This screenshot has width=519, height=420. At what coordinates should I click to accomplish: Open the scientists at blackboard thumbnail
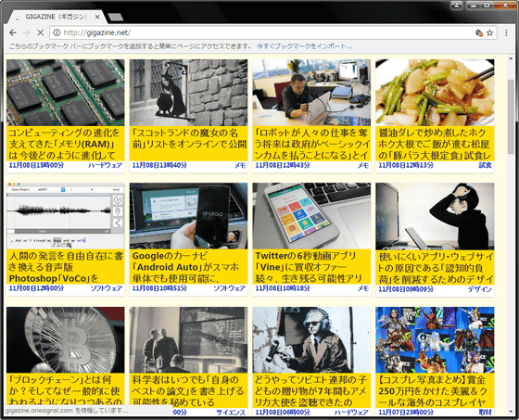[188, 340]
